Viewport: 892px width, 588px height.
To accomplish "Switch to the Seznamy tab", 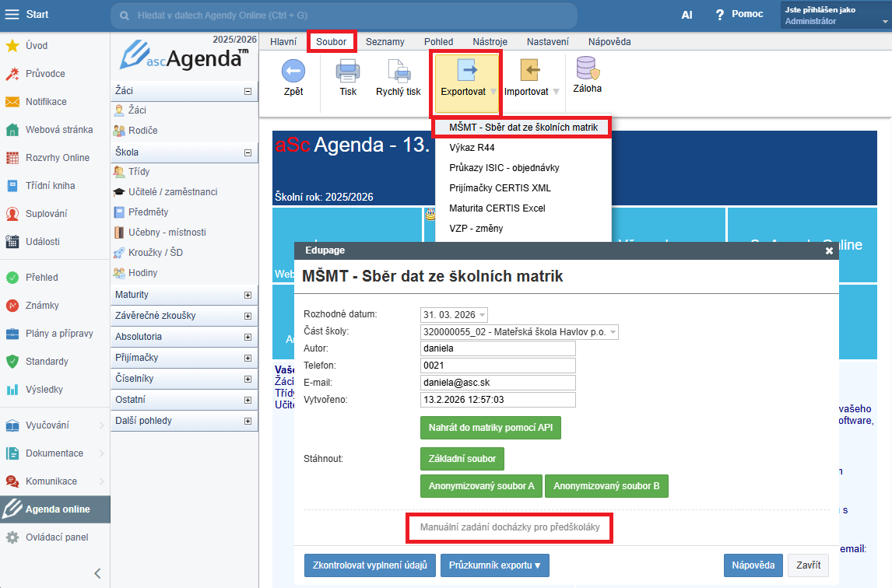I will pyautogui.click(x=385, y=42).
